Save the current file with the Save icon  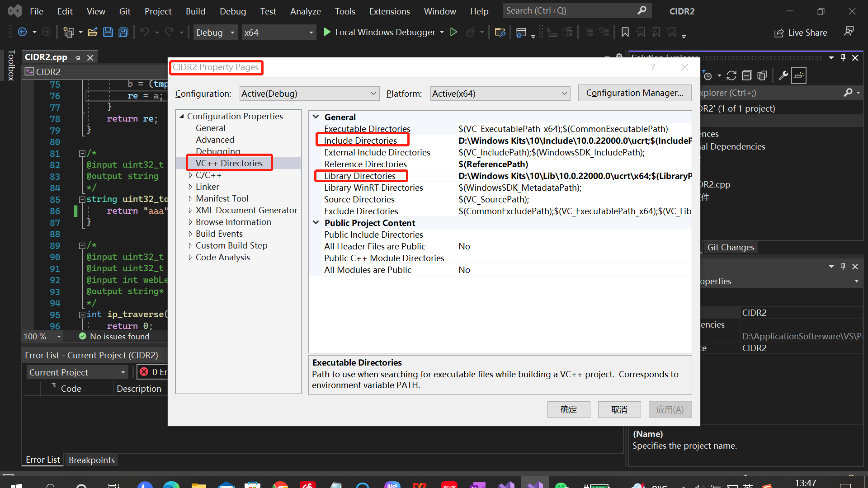108,32
